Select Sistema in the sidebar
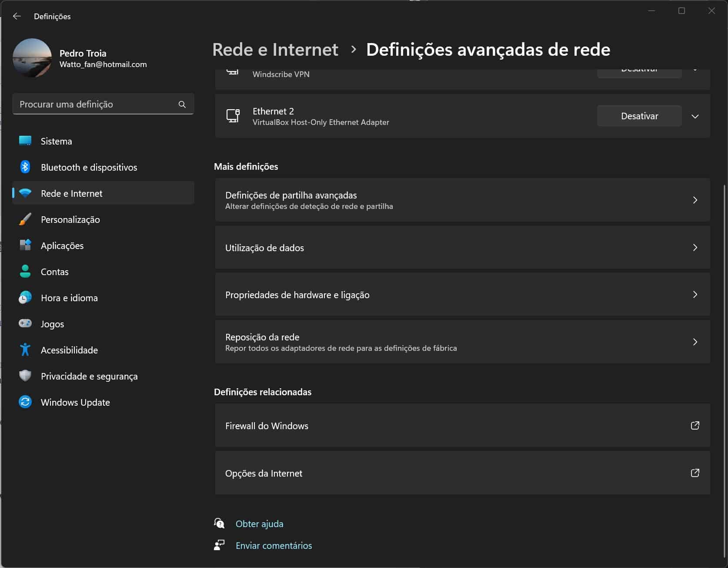 57,141
